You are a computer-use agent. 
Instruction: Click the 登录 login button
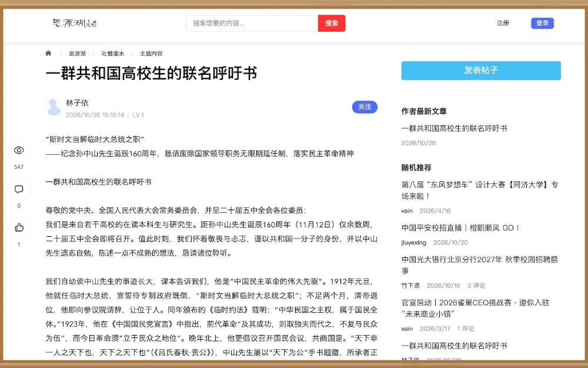[542, 24]
